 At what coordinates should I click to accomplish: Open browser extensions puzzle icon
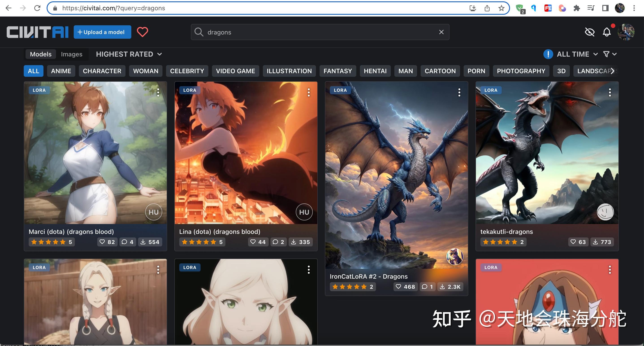click(x=577, y=8)
